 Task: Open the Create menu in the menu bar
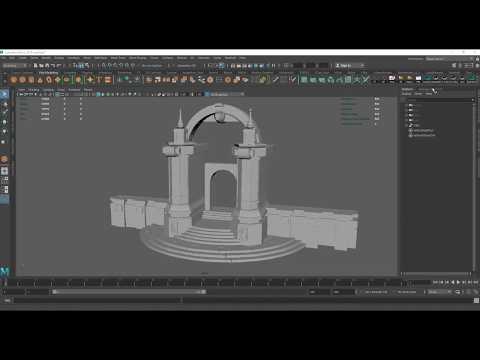22,58
